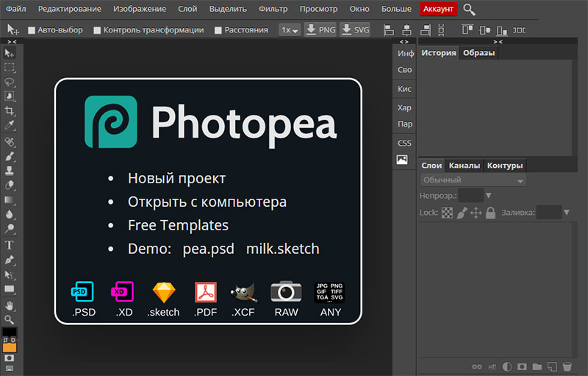This screenshot has width=588, height=376.
Task: Enable Контроль трансформации checkbox
Action: [97, 30]
